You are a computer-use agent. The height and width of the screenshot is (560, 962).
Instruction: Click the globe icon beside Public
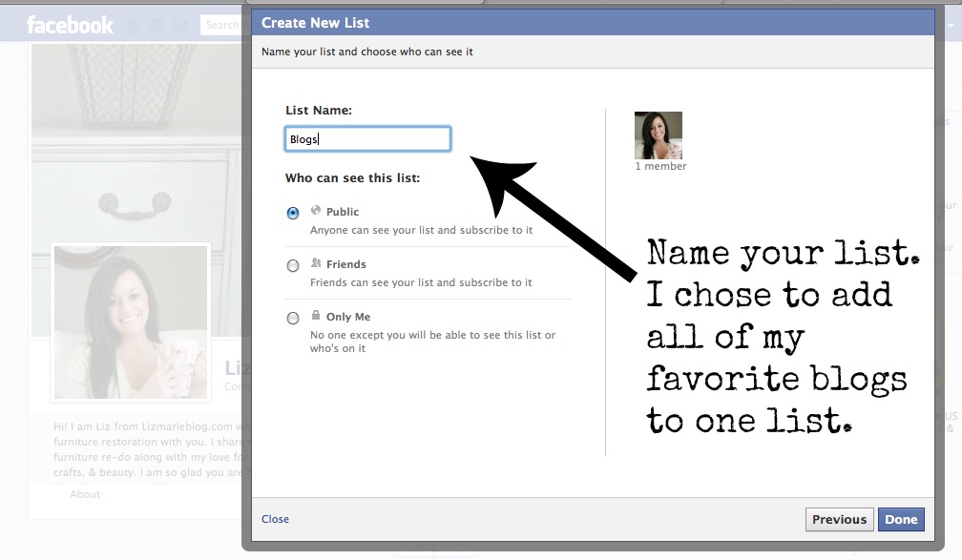pos(316,211)
